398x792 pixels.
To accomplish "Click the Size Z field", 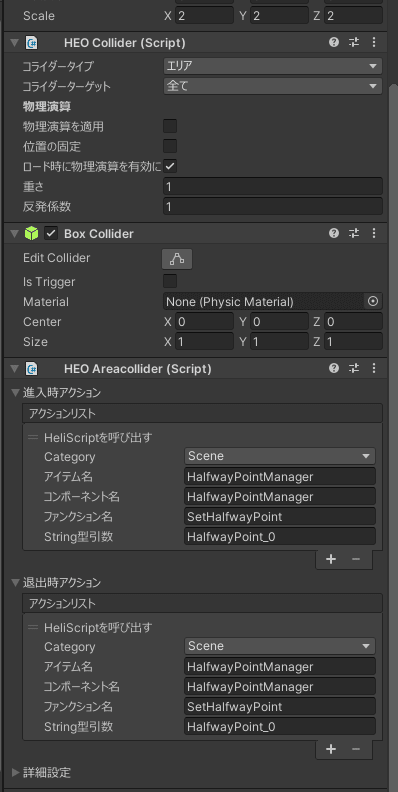I will click(354, 342).
